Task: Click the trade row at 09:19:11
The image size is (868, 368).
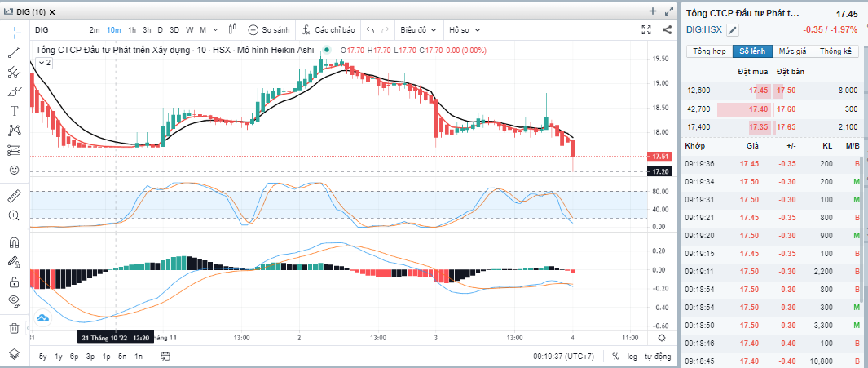Action: [x=772, y=272]
